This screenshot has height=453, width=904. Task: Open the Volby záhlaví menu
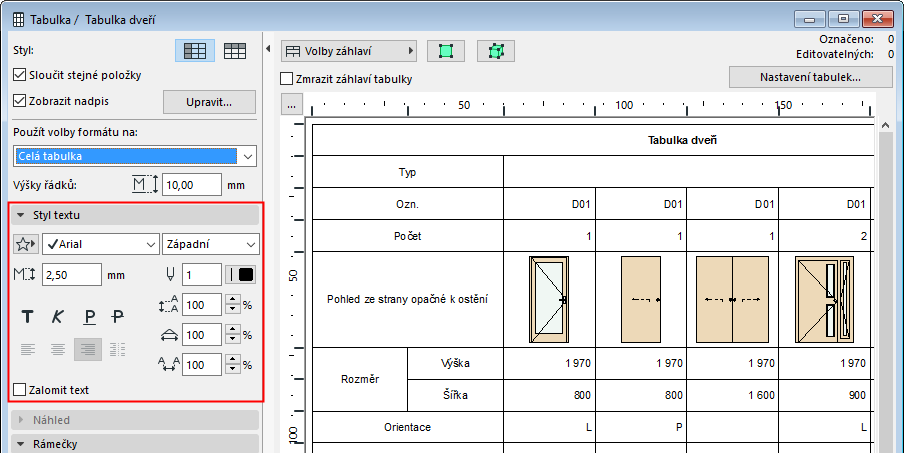pos(349,50)
